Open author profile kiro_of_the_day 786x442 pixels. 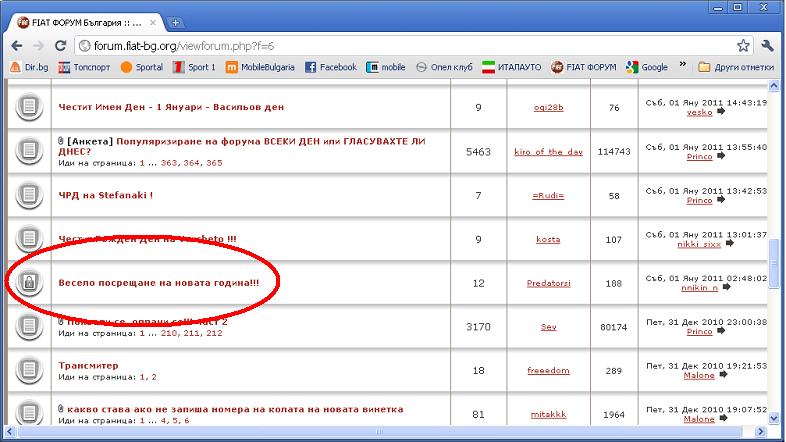547,151
